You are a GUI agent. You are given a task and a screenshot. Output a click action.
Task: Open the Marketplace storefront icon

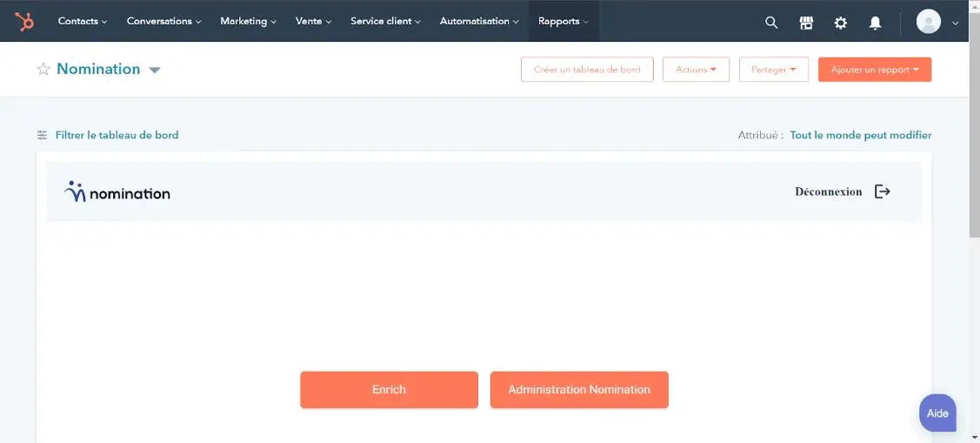[x=806, y=23]
